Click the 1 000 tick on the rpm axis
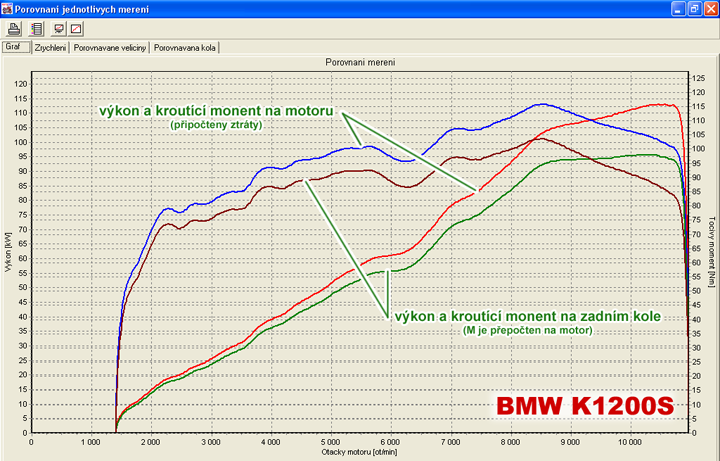 pyautogui.click(x=90, y=442)
